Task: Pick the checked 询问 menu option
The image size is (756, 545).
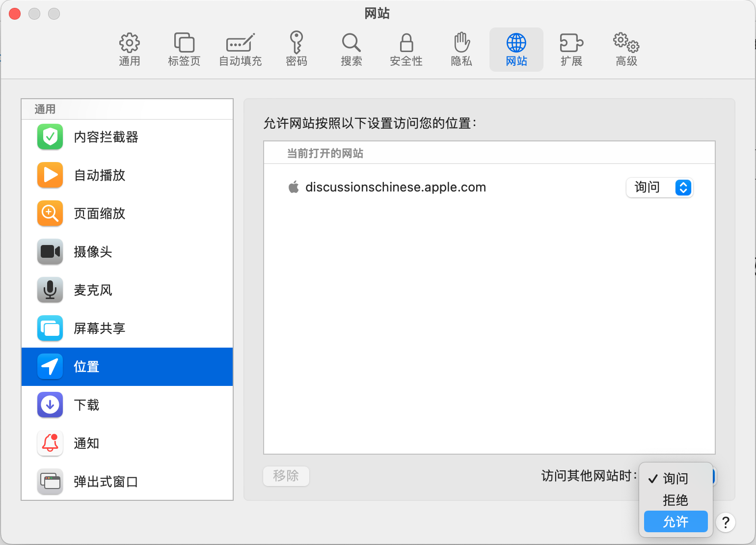Action: (x=675, y=478)
